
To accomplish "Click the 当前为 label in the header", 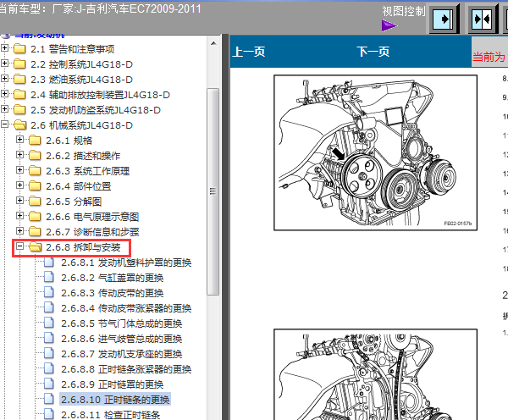I will click(x=489, y=57).
